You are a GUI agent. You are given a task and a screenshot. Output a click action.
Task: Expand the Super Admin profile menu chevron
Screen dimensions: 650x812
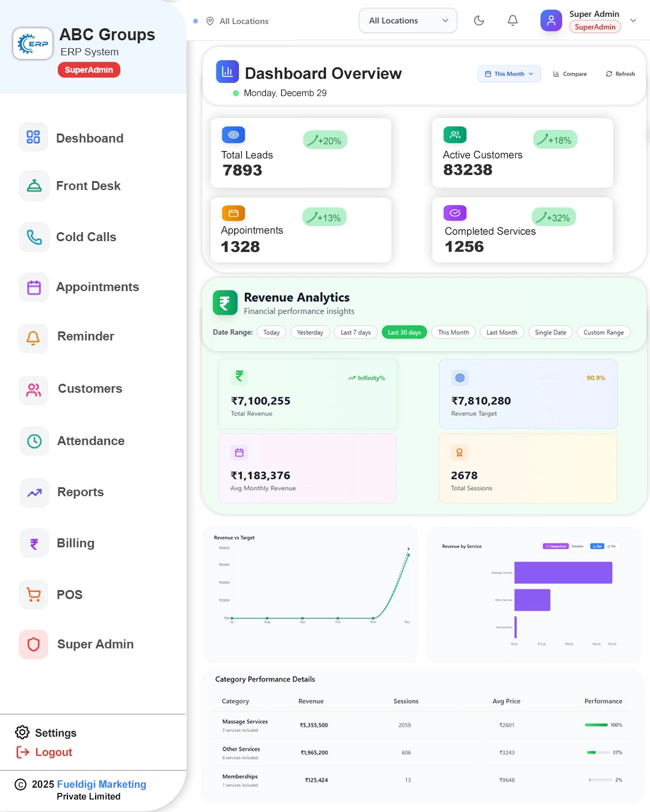pyautogui.click(x=633, y=20)
